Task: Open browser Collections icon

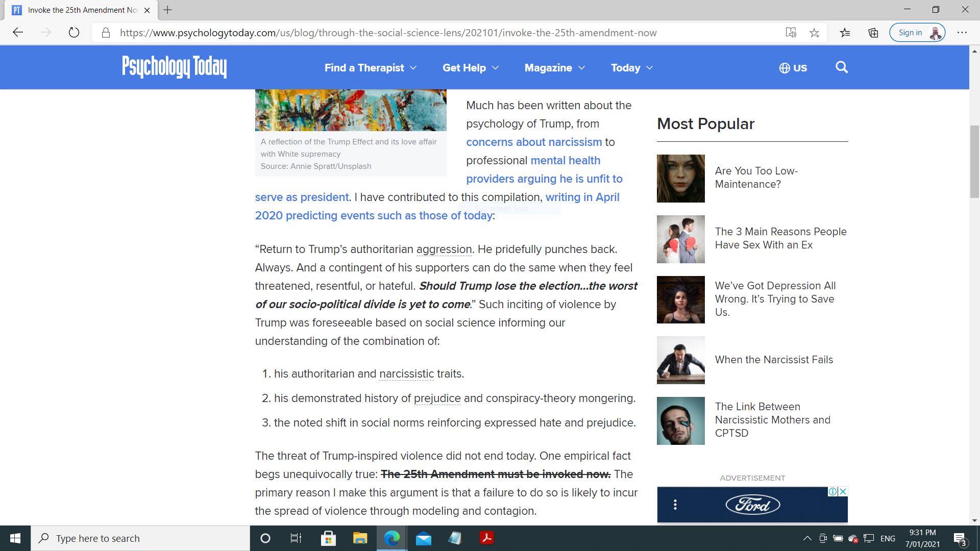Action: [x=873, y=33]
